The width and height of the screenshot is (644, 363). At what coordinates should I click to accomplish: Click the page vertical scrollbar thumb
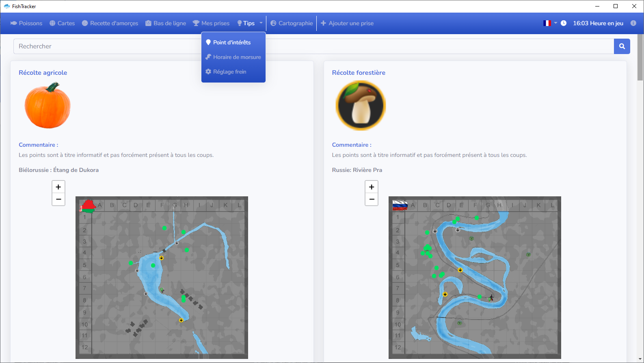coord(640,57)
